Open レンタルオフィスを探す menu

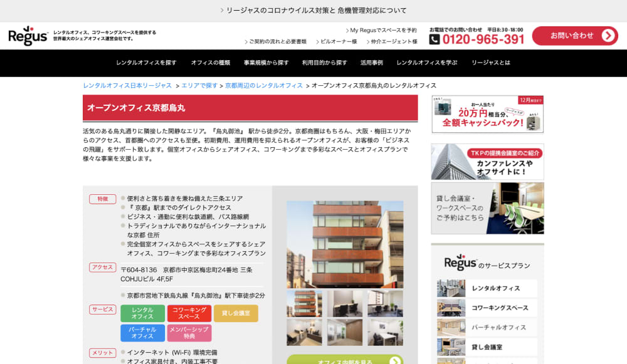[146, 63]
